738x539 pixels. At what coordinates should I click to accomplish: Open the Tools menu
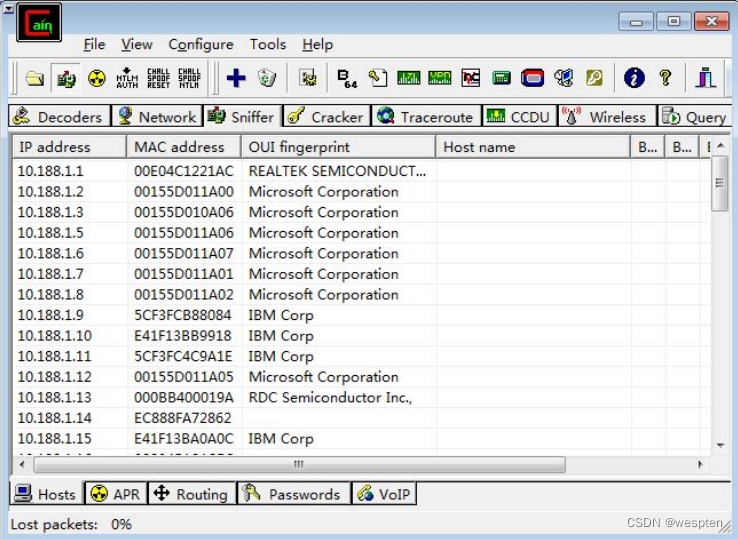[x=268, y=44]
